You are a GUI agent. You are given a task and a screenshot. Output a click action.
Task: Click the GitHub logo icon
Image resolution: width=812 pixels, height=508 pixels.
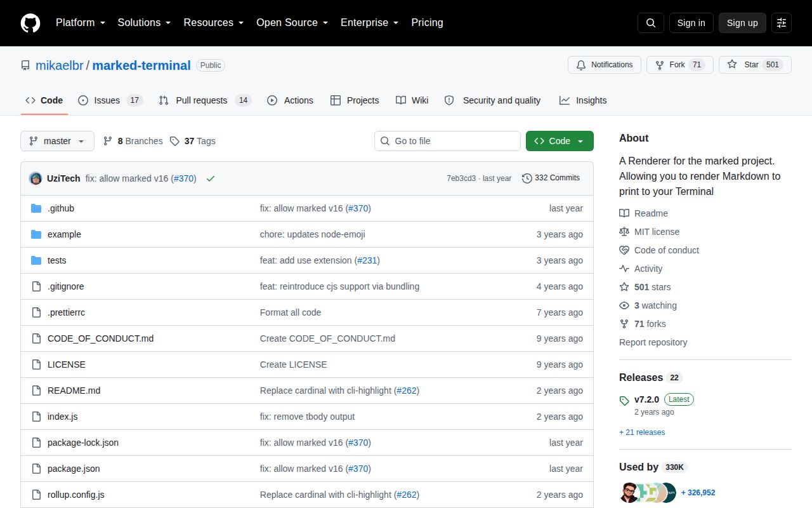[30, 23]
